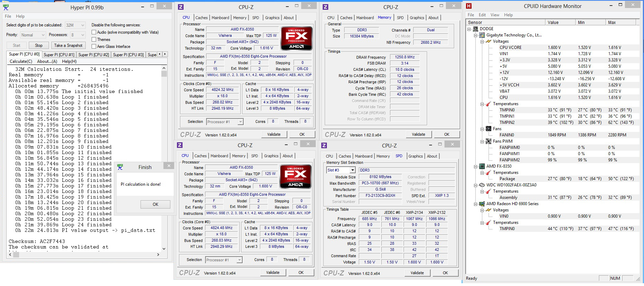Toggle the Audio service checkbox in Hyper PI
The image size is (644, 286).
(94, 32)
